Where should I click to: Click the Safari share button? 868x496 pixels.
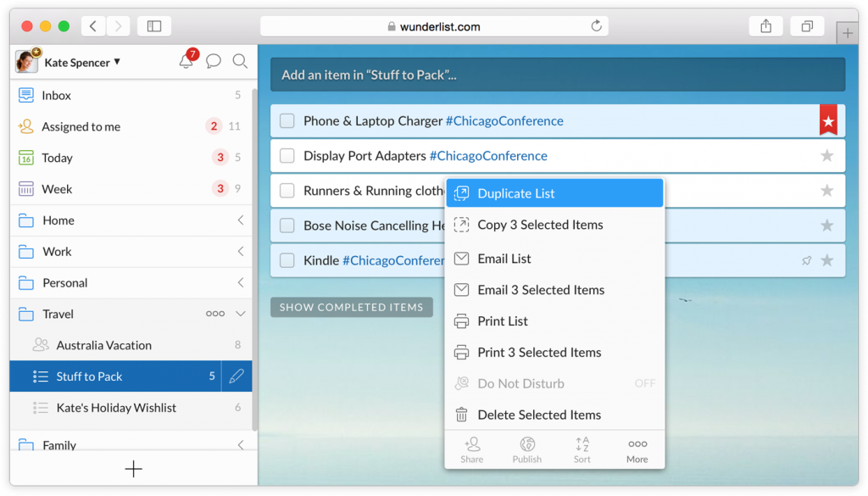[766, 26]
